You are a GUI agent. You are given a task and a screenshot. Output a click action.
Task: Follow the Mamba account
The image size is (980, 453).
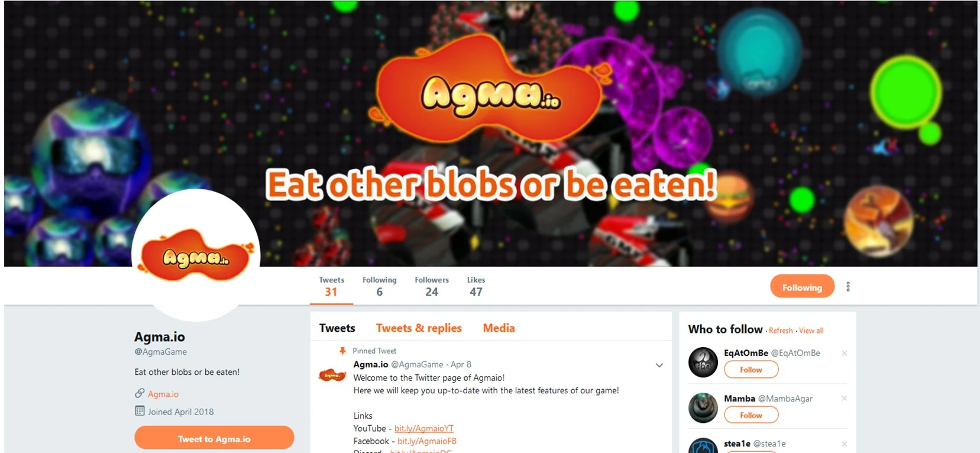point(751,415)
